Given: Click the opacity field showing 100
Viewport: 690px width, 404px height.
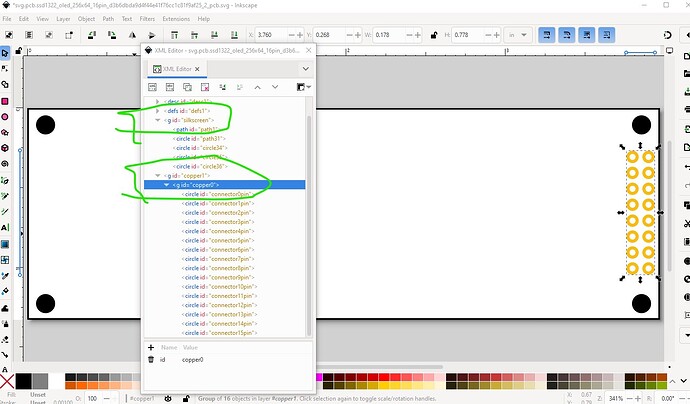Looking at the screenshot, I should pos(93,398).
